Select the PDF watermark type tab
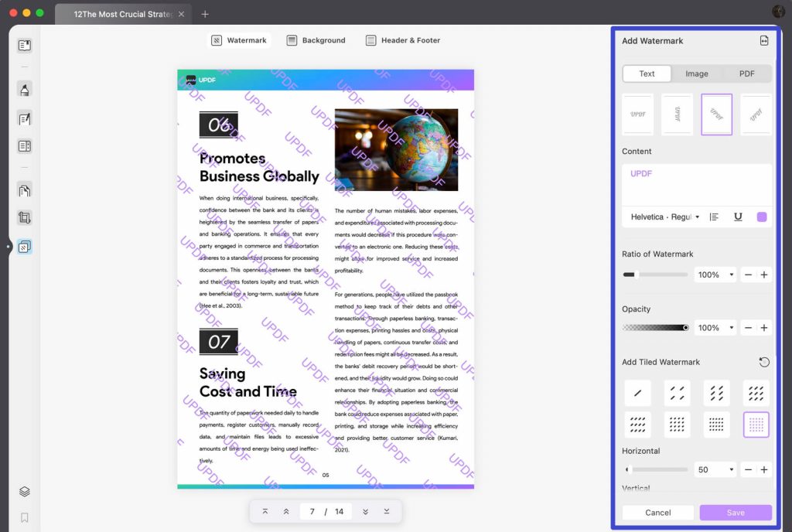This screenshot has height=532, width=792. (746, 73)
